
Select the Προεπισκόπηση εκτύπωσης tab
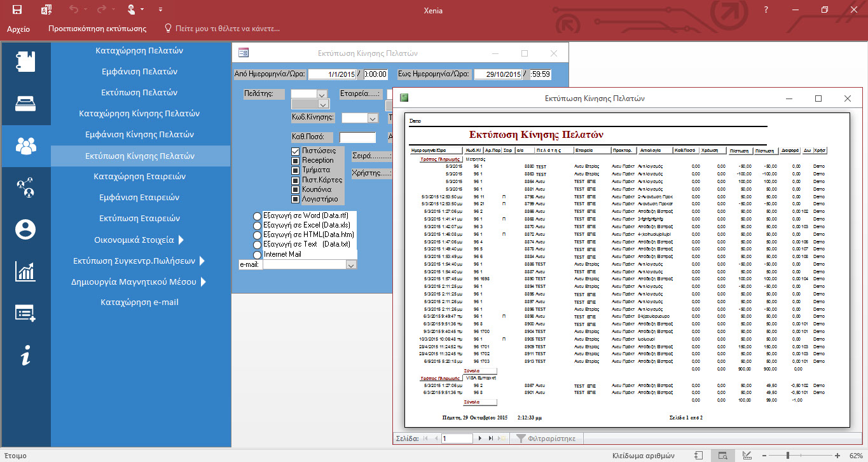click(x=97, y=29)
